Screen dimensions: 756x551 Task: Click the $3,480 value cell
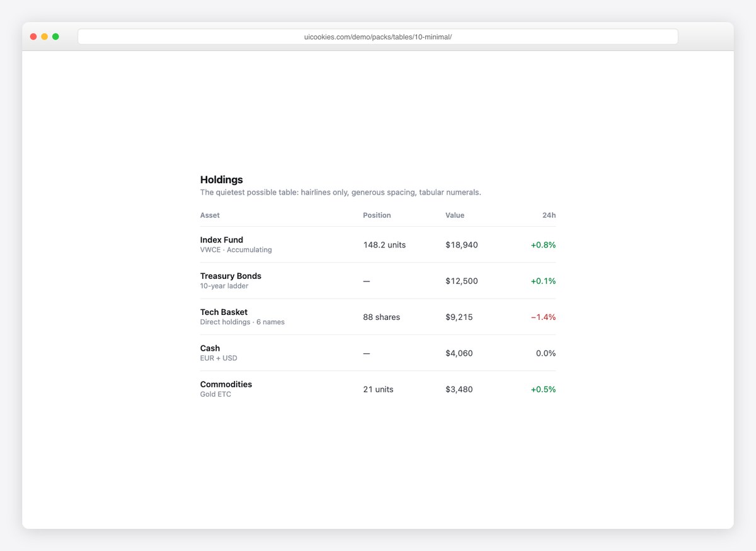tap(459, 389)
